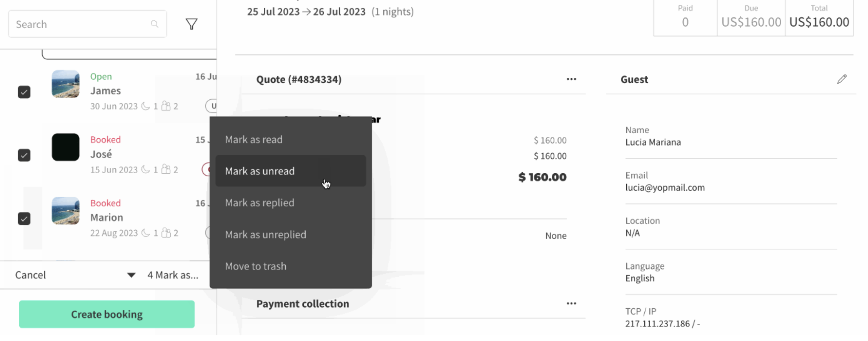
Task: Select 'Mark as replied' from the menu
Action: pos(260,202)
